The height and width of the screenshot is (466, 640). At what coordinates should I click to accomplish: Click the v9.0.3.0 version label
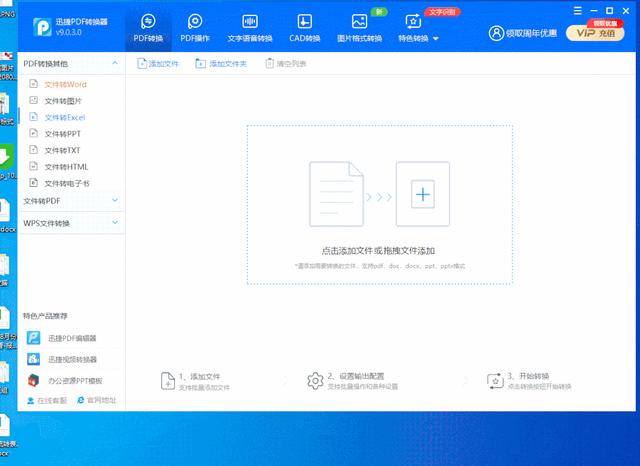click(69, 32)
